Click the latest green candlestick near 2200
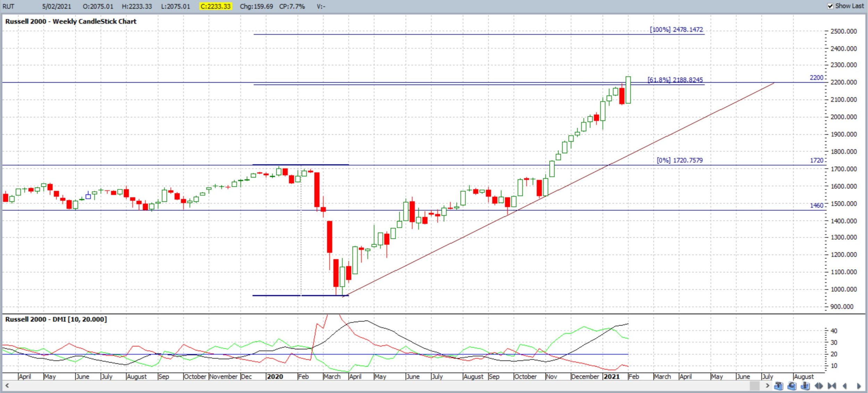868x393 pixels. click(x=628, y=90)
